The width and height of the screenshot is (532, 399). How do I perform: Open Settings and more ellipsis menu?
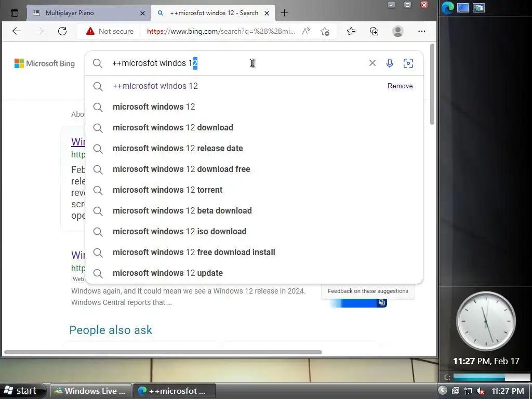(422, 31)
